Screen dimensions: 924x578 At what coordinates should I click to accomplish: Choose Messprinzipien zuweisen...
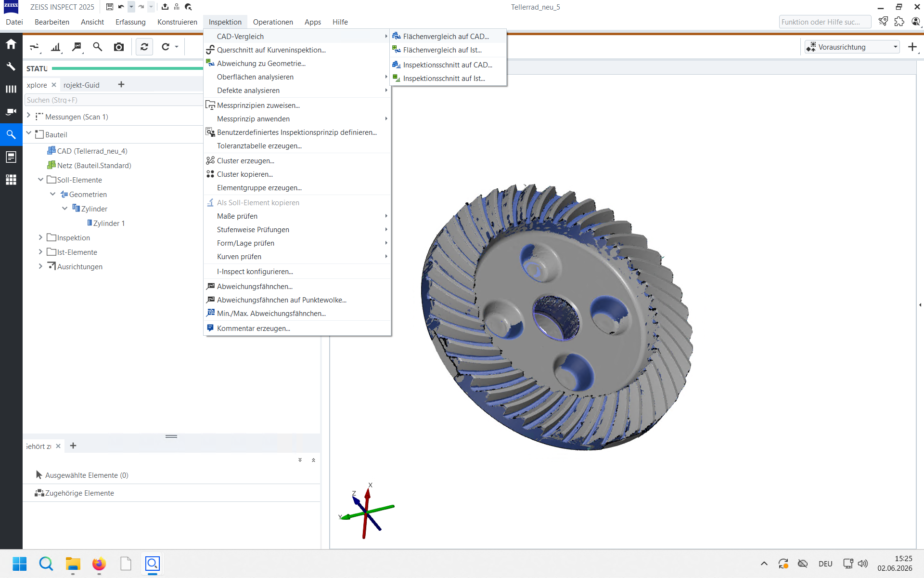pyautogui.click(x=297, y=105)
